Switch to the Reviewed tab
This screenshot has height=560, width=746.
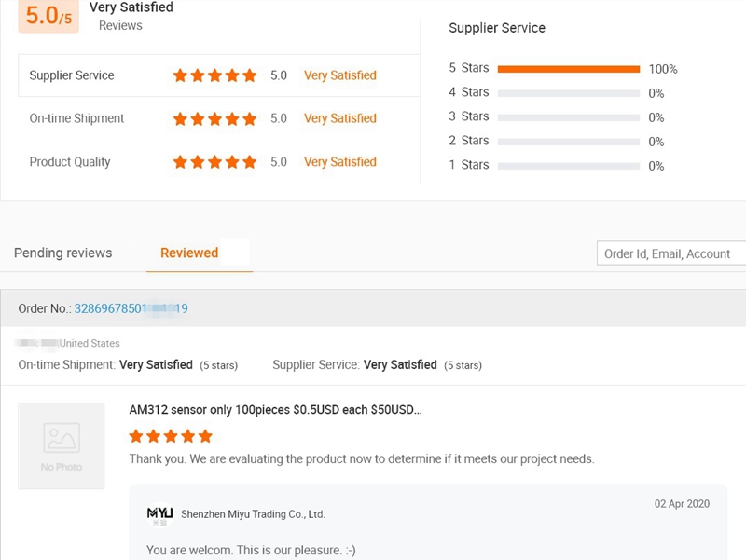189,253
